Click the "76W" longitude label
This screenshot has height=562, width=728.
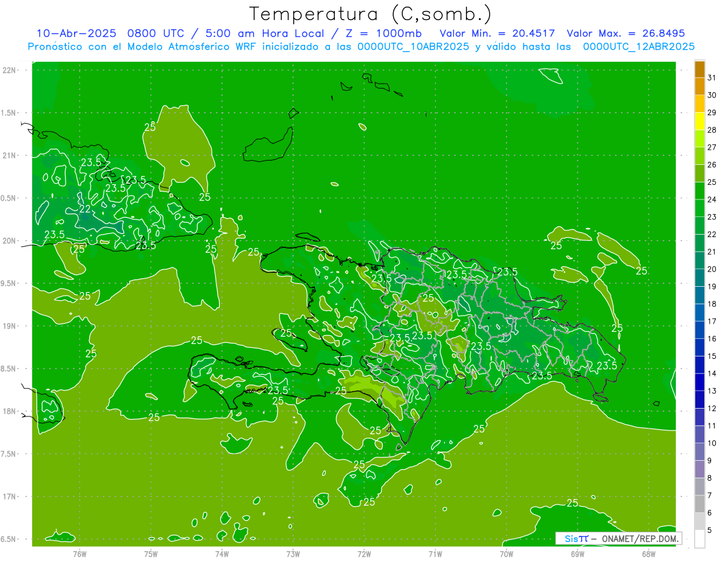tap(79, 554)
